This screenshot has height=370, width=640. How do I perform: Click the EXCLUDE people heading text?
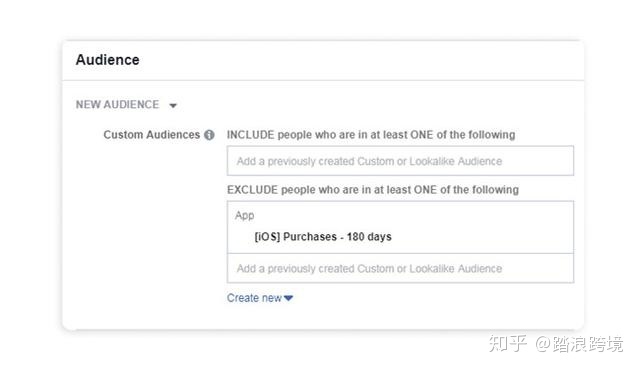click(x=373, y=190)
